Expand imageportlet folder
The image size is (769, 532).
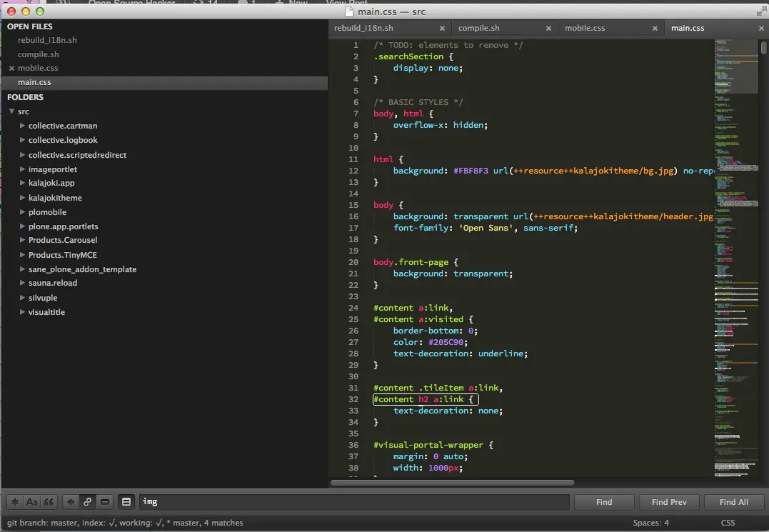tap(22, 169)
